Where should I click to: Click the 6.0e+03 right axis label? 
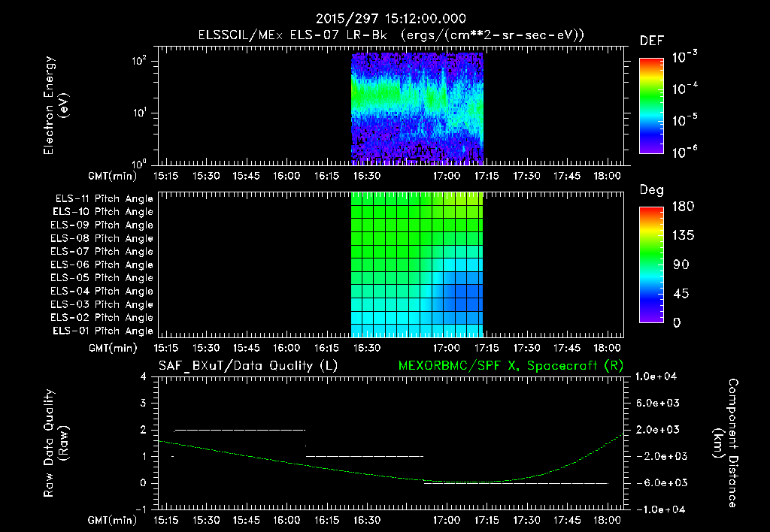tap(658, 403)
